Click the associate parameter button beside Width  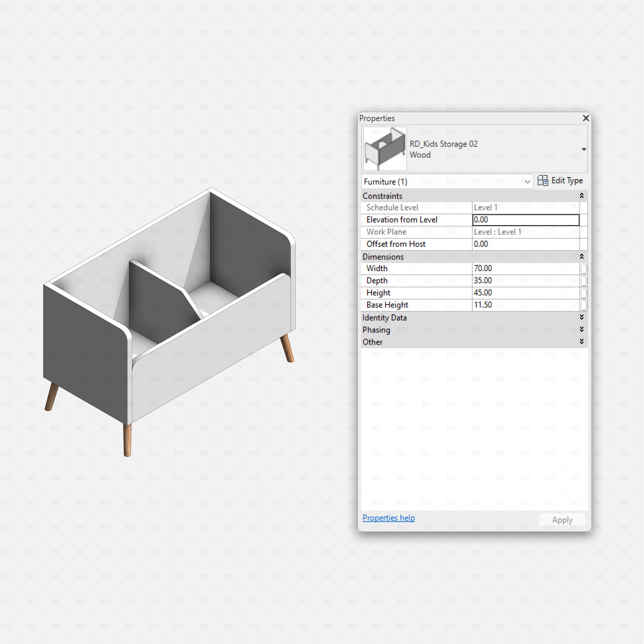click(x=584, y=268)
